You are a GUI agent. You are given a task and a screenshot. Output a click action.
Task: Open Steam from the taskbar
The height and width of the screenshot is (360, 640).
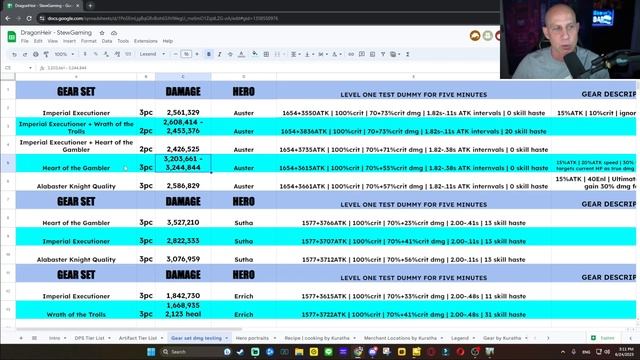(x=240, y=351)
